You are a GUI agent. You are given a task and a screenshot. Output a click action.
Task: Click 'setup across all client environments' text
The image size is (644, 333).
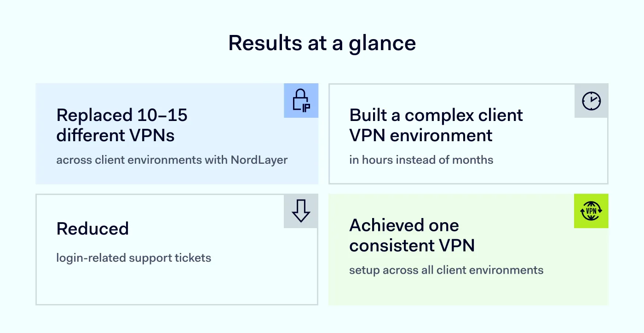[446, 270]
